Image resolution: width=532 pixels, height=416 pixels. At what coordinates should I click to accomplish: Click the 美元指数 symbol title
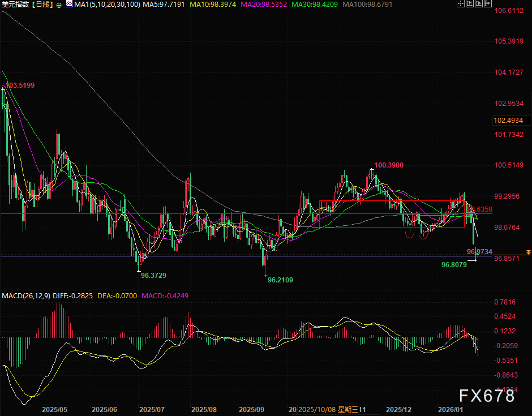[x=16, y=5]
